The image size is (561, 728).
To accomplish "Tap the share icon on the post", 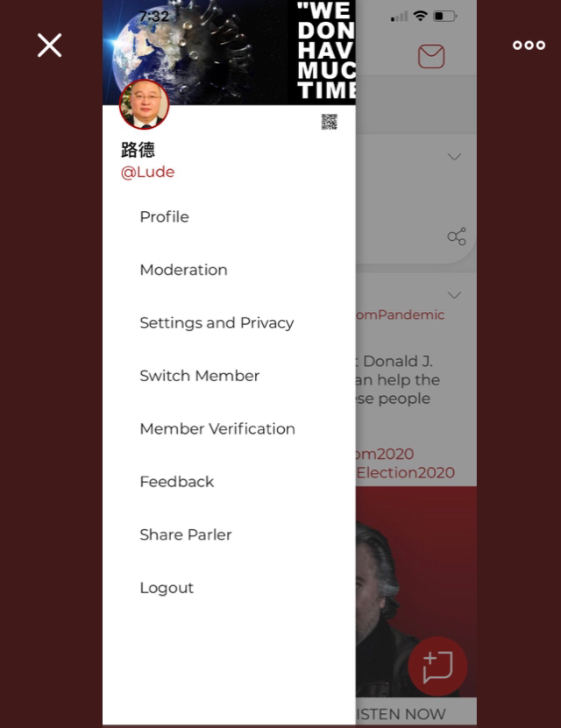I will (457, 237).
